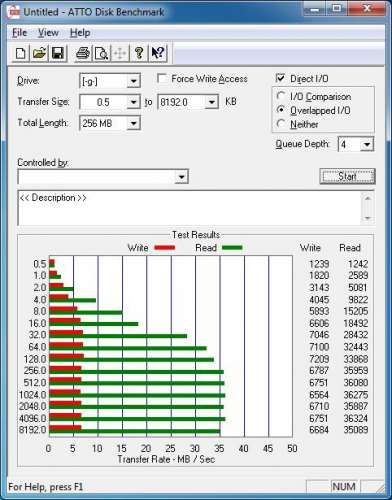Click the 1024.0 read value 36275
392x500 pixels.
click(356, 395)
